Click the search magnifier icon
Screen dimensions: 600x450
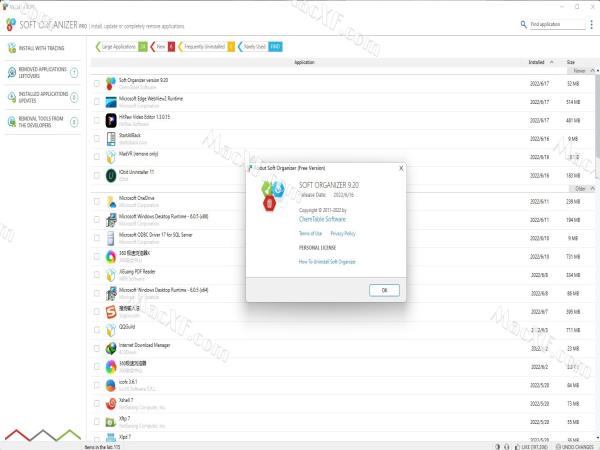pyautogui.click(x=523, y=24)
